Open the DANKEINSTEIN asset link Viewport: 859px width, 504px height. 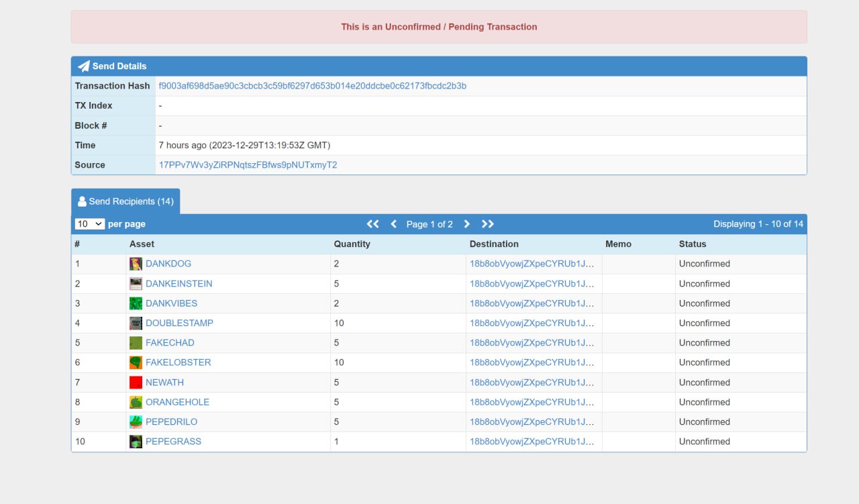pyautogui.click(x=179, y=284)
